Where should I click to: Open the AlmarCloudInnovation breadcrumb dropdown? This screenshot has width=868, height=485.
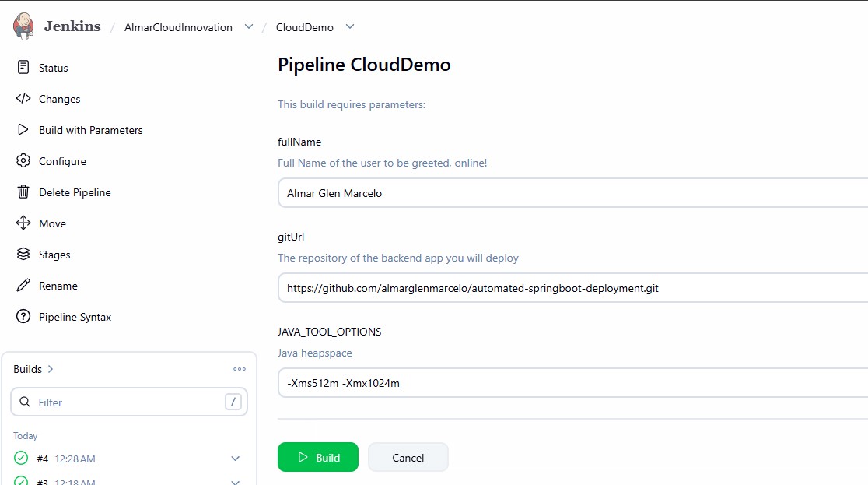(249, 26)
